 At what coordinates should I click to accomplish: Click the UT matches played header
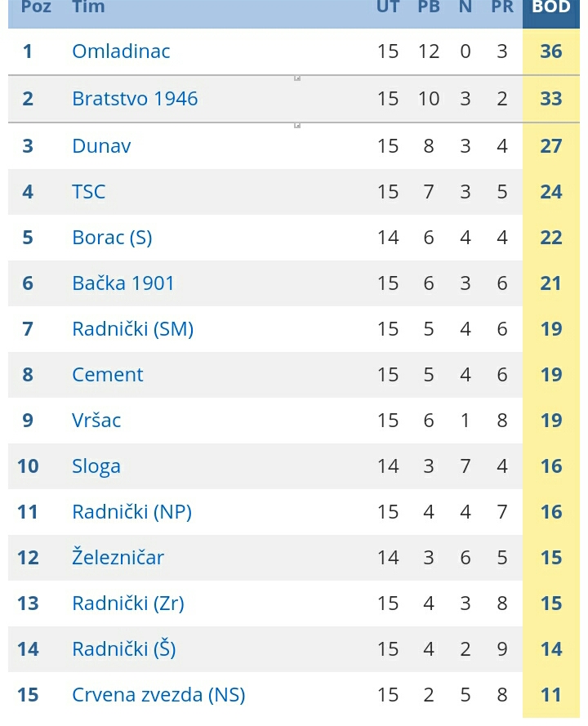click(x=388, y=7)
